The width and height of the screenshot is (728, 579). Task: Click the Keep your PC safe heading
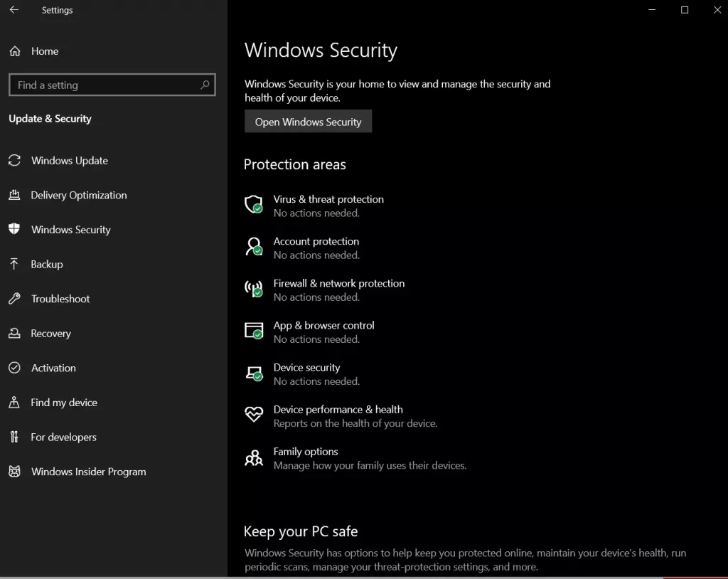pyautogui.click(x=301, y=531)
